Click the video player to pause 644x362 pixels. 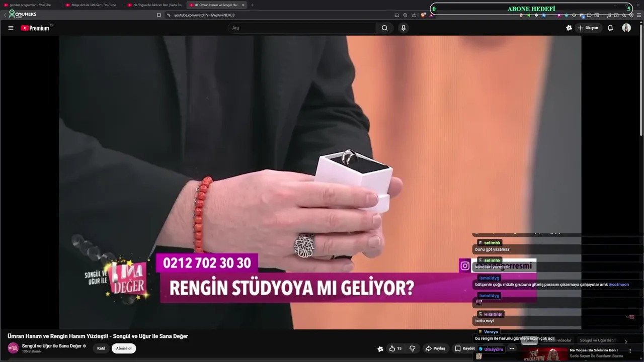(320, 183)
